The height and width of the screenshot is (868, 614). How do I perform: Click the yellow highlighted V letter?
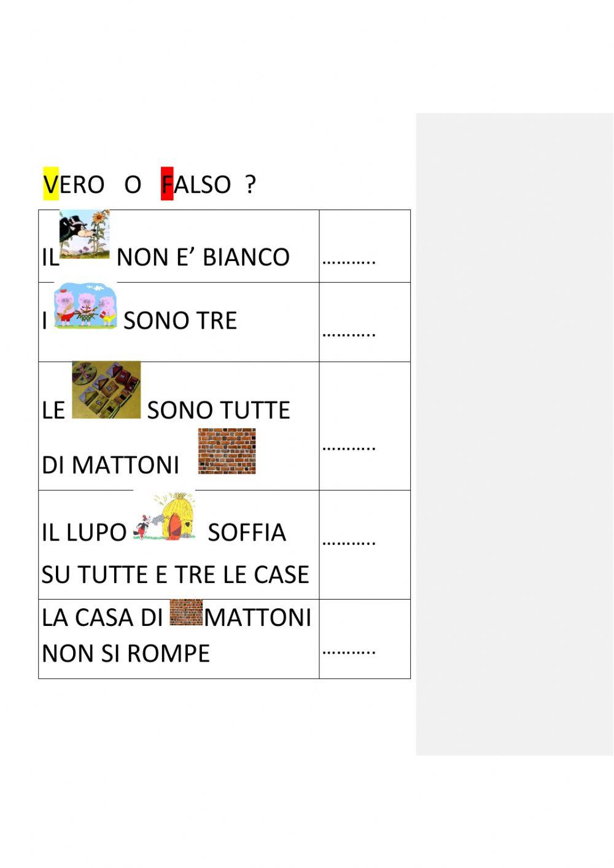50,184
